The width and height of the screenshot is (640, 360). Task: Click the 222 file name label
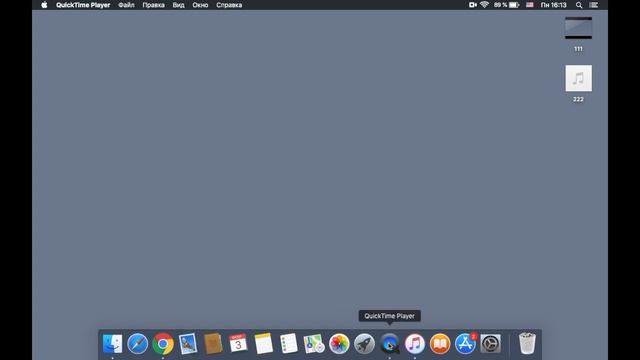pyautogui.click(x=578, y=99)
